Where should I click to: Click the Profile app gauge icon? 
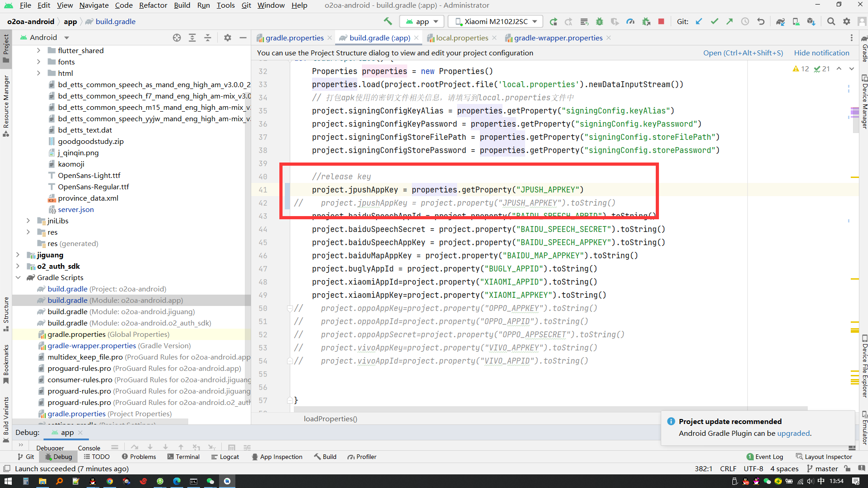tap(630, 21)
